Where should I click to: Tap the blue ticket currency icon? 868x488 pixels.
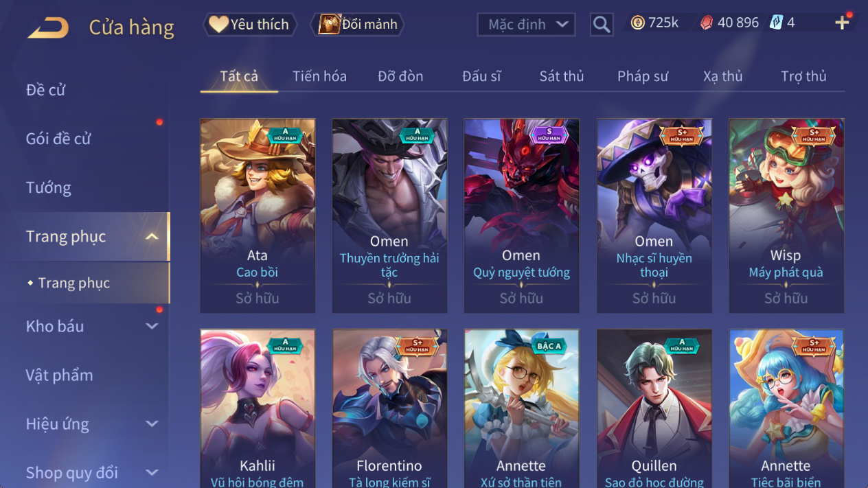(x=776, y=23)
